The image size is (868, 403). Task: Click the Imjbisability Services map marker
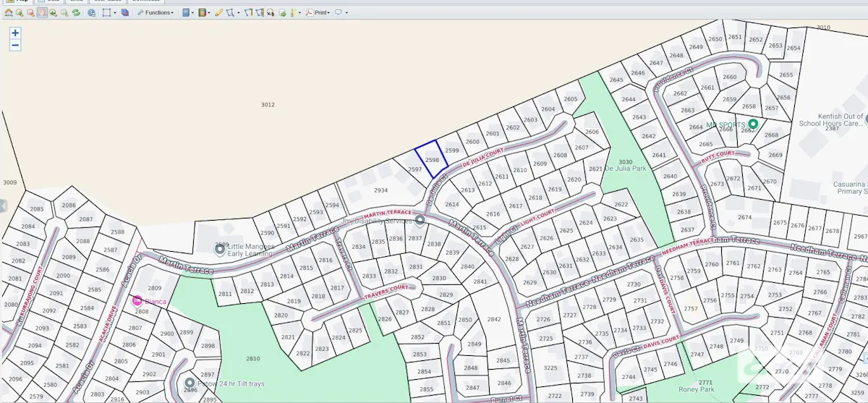pyautogui.click(x=420, y=220)
